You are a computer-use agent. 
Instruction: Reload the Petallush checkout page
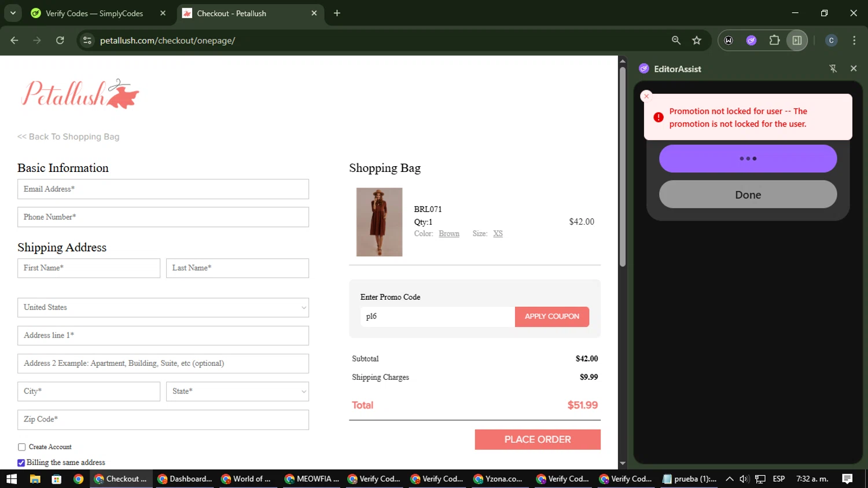point(60,41)
